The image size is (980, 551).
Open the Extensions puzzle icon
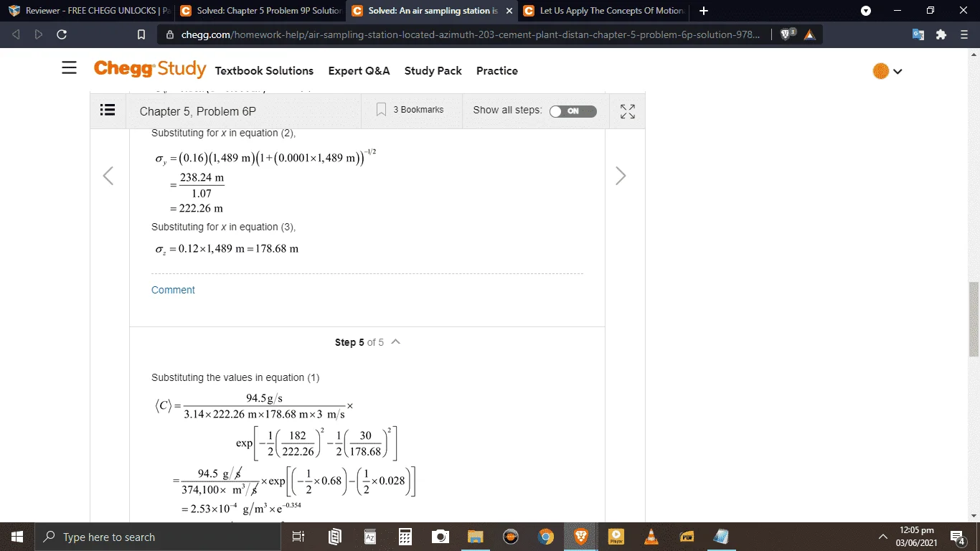pos(941,34)
